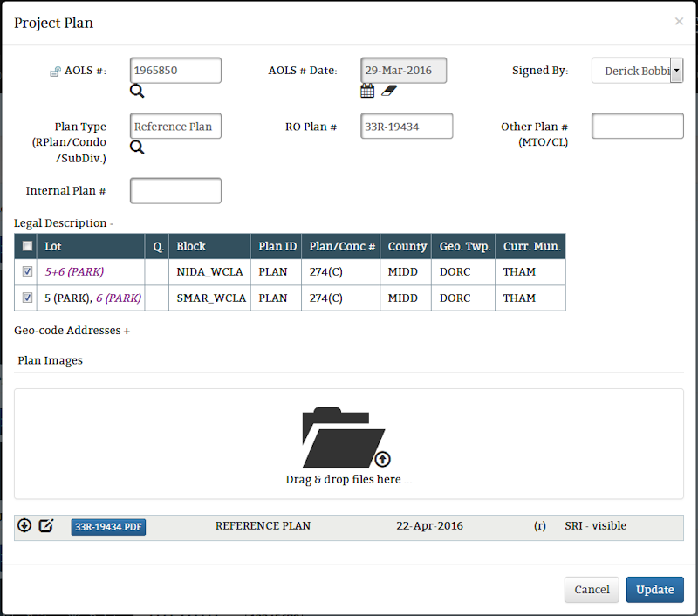Click the magnifier search icon under Plan Type
The image size is (698, 616).
(x=137, y=147)
